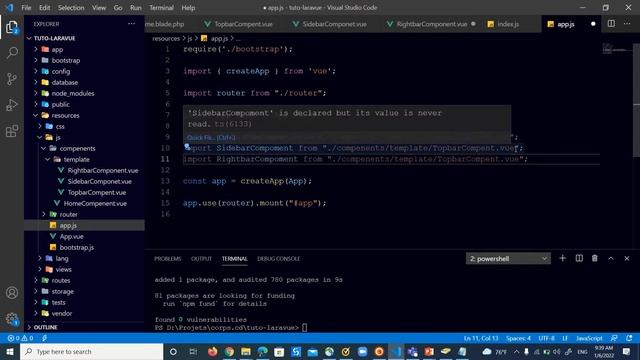
Task: Click UTF-8 encoding in status bar
Action: (x=546, y=338)
